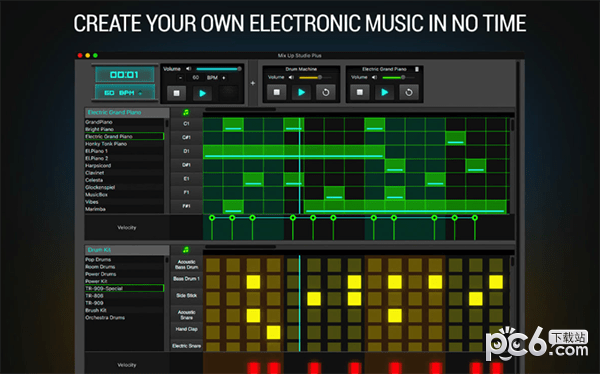Click the Drum Kit list header
600x374 pixels.
point(127,250)
